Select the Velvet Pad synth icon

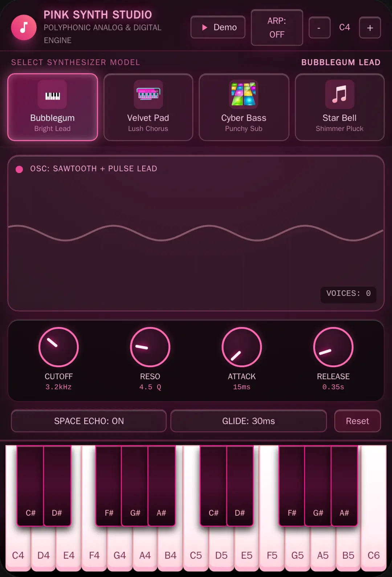[x=148, y=95]
